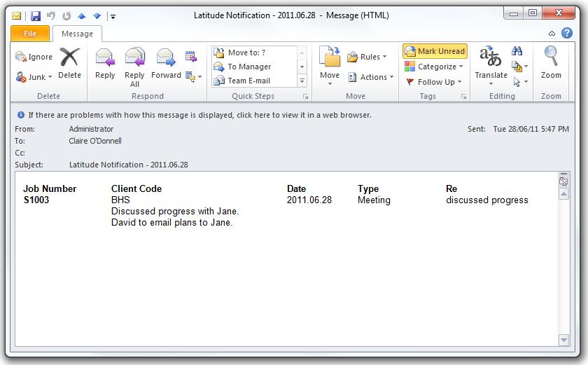Click the Save icon in quick access toolbar
Viewport: 588px width, 365px height.
tap(35, 15)
